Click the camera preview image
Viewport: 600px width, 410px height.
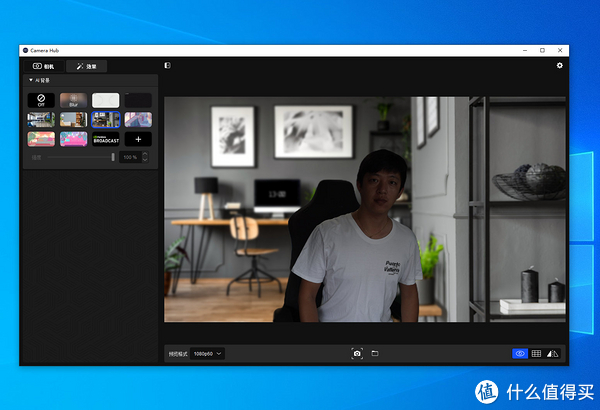[365, 209]
